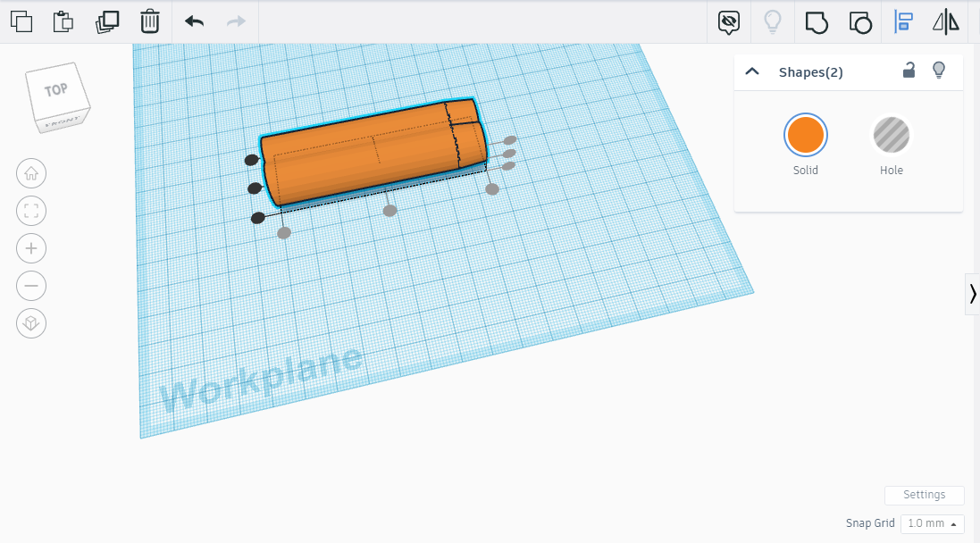Viewport: 980px width, 543px height.
Task: Zoom in with the plus button
Action: click(x=31, y=248)
